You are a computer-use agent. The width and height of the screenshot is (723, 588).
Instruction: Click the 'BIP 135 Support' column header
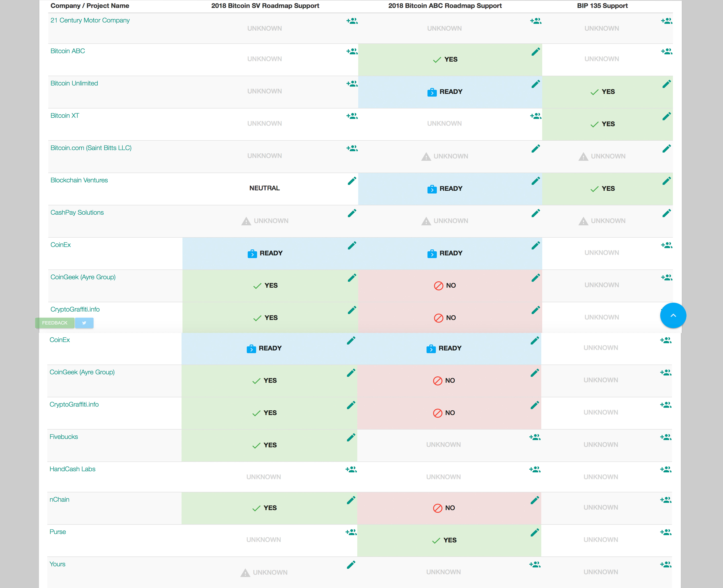click(x=602, y=6)
